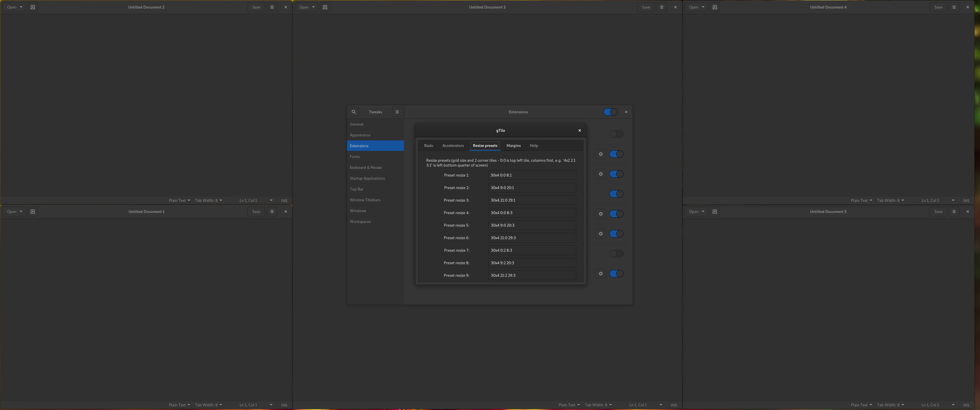
Task: Open hamburger menu of Untitled Document 5
Action: (954, 212)
